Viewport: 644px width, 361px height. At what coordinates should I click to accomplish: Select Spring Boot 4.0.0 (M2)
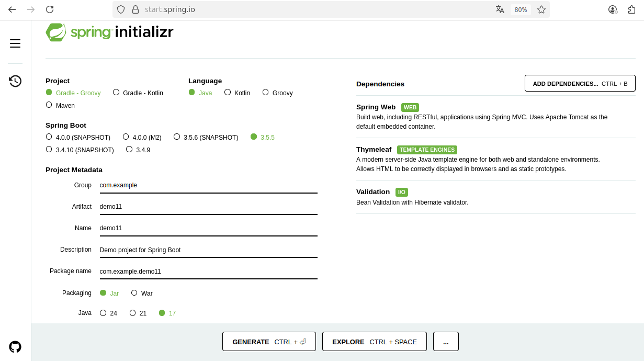point(142,137)
